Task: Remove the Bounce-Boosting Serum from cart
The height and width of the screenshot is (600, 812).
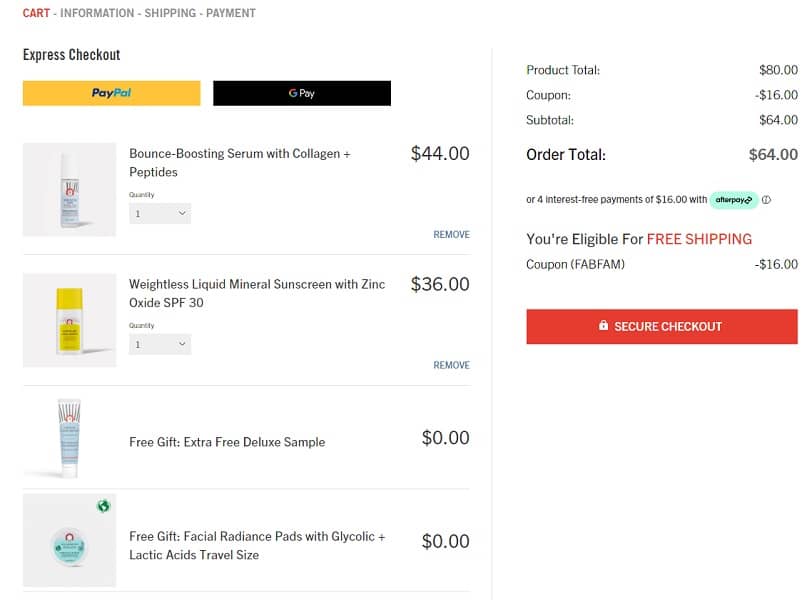Action: (x=451, y=235)
